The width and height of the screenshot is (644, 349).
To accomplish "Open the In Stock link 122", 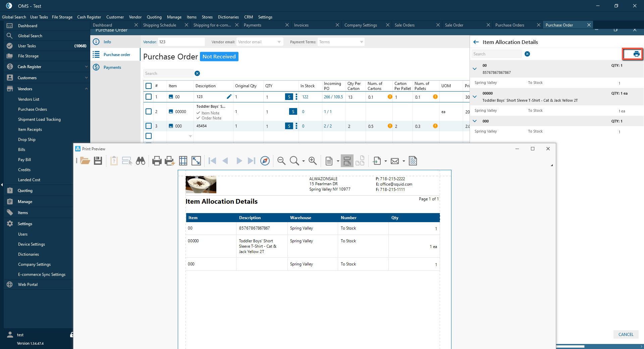I will point(305,97).
